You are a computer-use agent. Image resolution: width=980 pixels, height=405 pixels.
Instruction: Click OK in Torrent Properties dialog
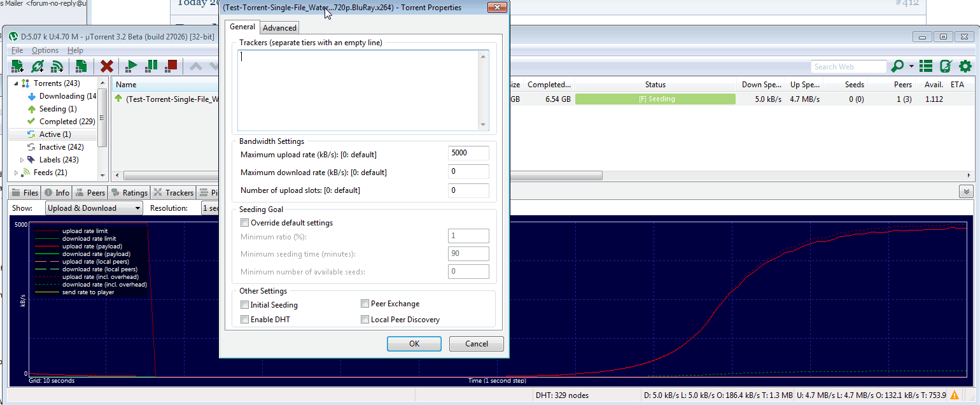click(414, 344)
